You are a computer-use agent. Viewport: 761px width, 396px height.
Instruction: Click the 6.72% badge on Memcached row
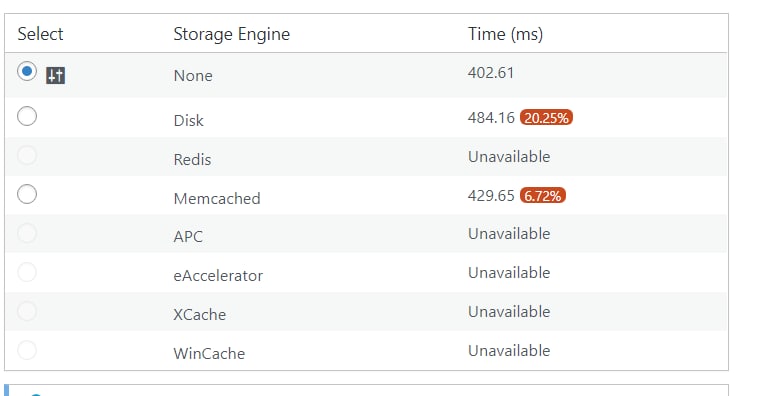(543, 196)
